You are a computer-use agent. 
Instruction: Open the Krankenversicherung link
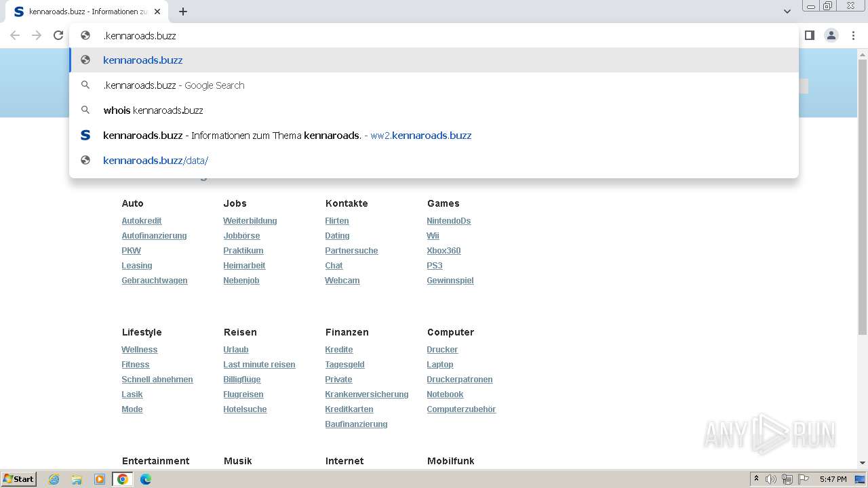tap(366, 394)
